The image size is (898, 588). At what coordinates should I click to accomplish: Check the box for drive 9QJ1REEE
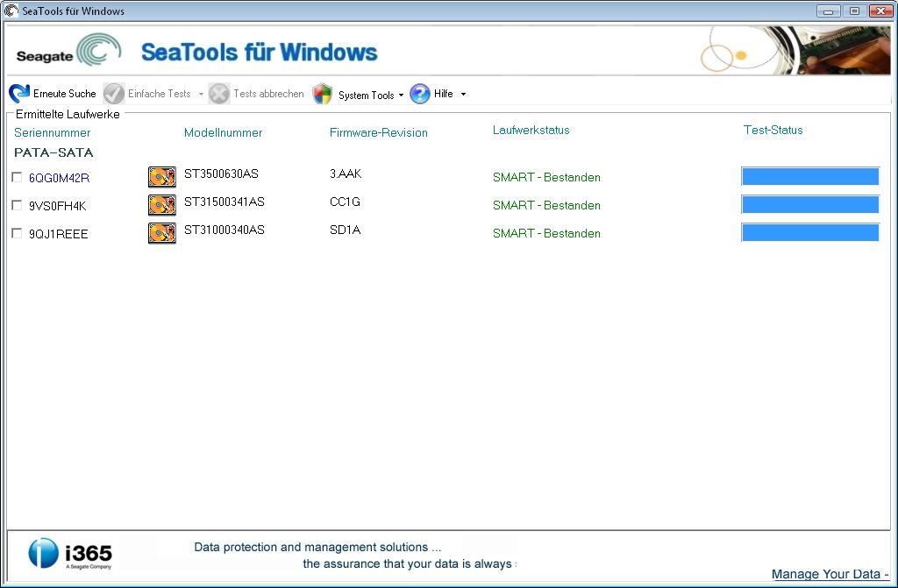tap(18, 233)
